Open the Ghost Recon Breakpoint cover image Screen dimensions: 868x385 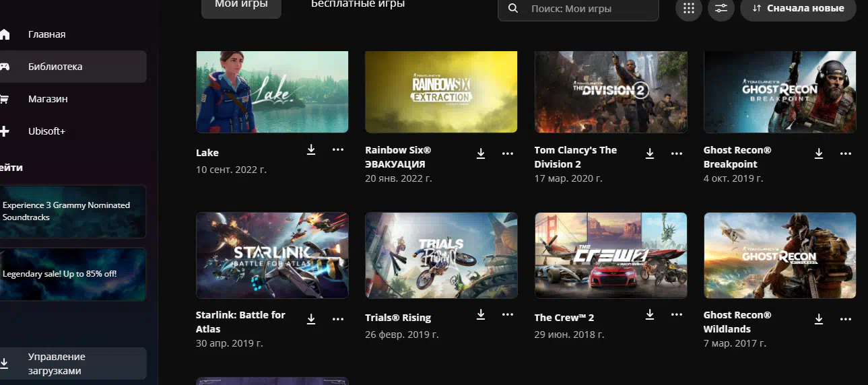point(780,92)
